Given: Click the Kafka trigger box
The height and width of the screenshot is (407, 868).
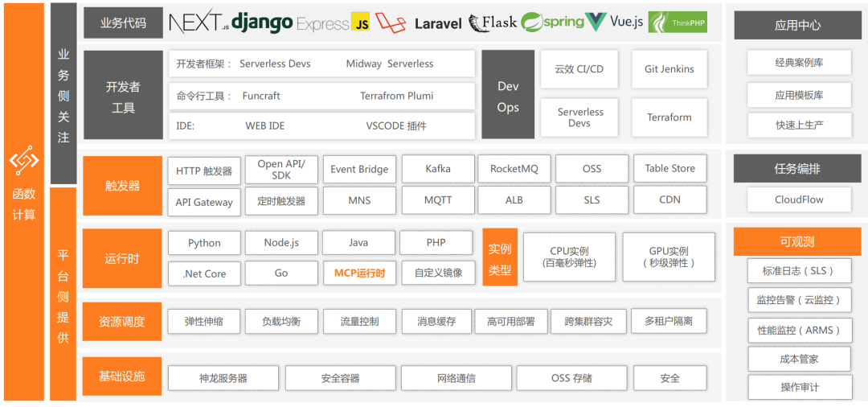Looking at the screenshot, I should point(438,169).
